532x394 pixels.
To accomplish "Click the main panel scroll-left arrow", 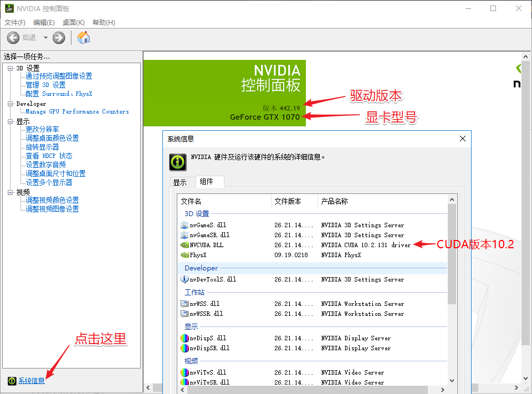I will 149,387.
